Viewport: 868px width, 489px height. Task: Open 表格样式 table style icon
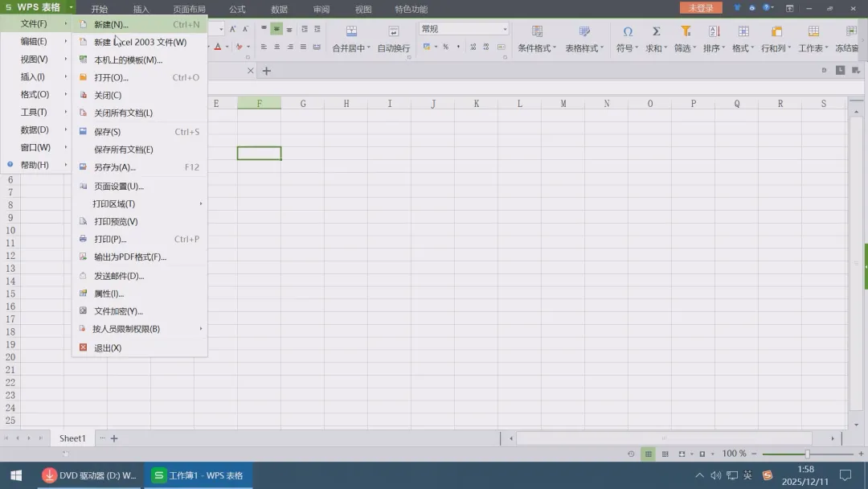tap(584, 31)
